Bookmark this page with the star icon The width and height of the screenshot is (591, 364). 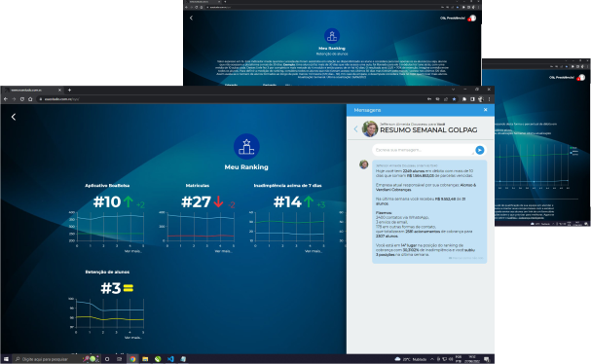click(454, 99)
